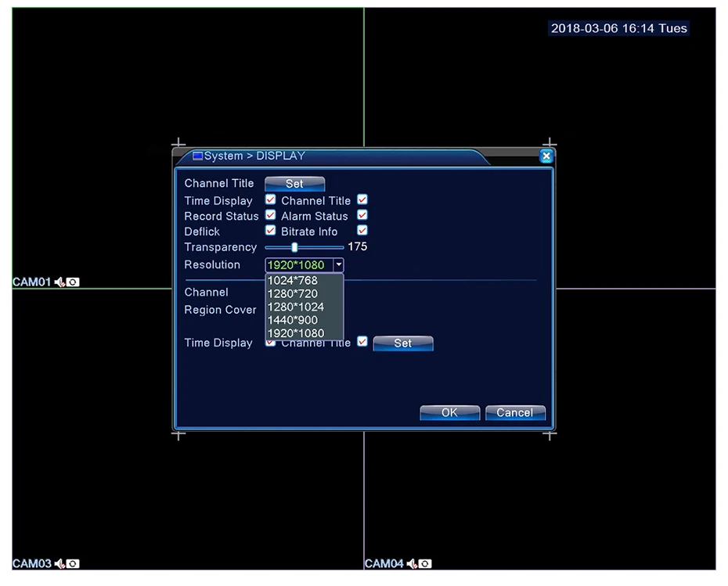Viewport: 728px width, 586px height.
Task: Confirm settings with the OK button
Action: tap(449, 412)
